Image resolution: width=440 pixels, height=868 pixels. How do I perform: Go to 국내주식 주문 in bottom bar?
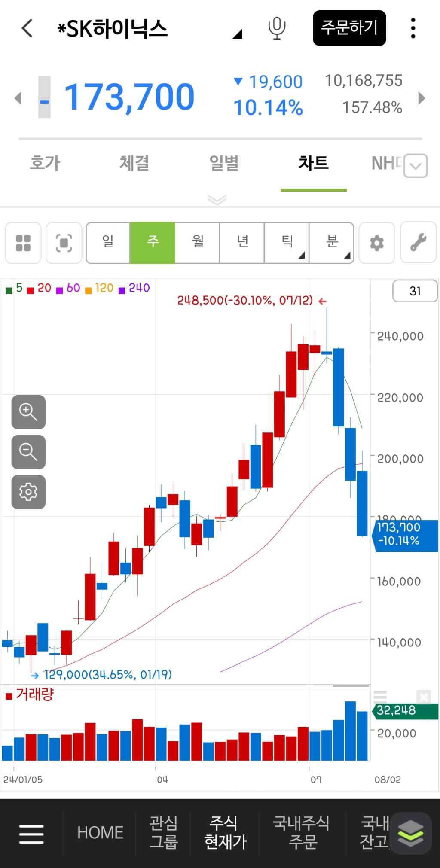pos(302,832)
